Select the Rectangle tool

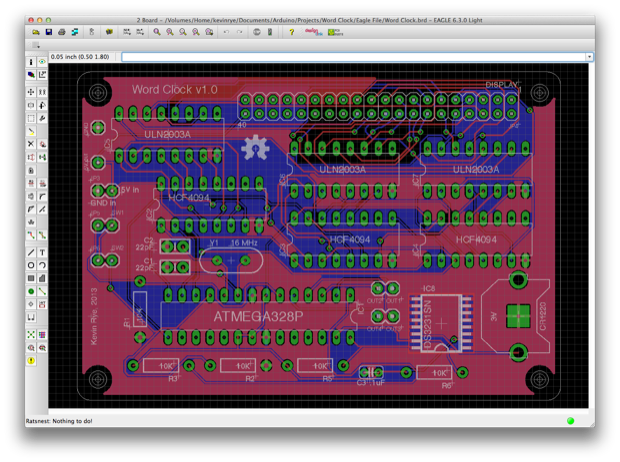(31, 278)
